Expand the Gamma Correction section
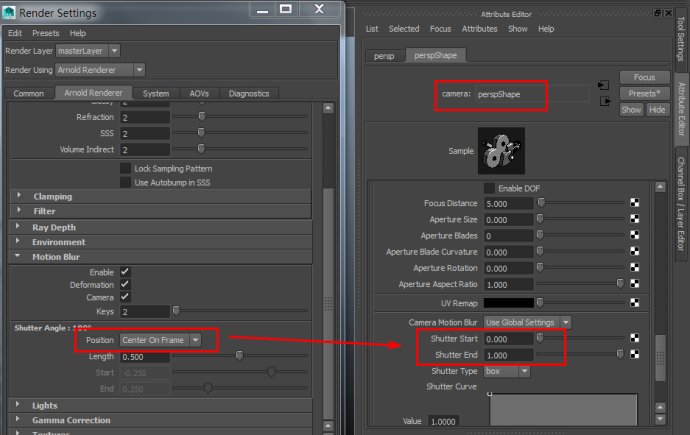690x435 pixels. (x=18, y=419)
